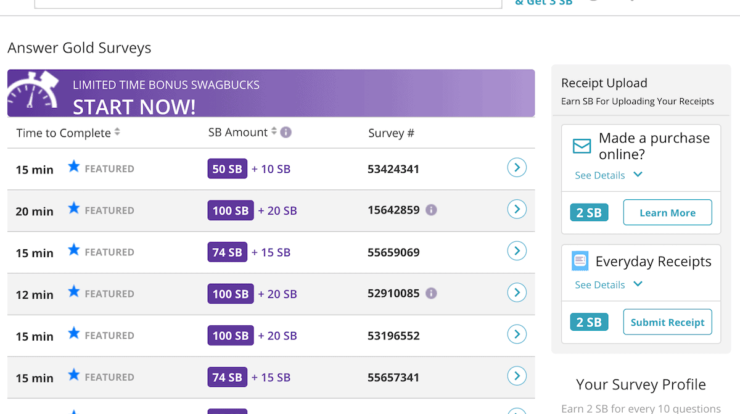
Task: Open survey 53196552 arrow button
Action: 517,334
